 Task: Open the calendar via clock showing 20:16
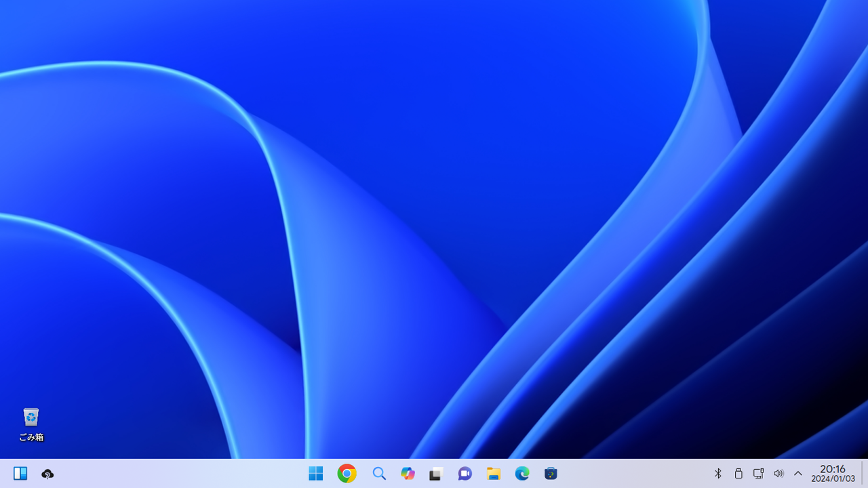click(x=833, y=474)
